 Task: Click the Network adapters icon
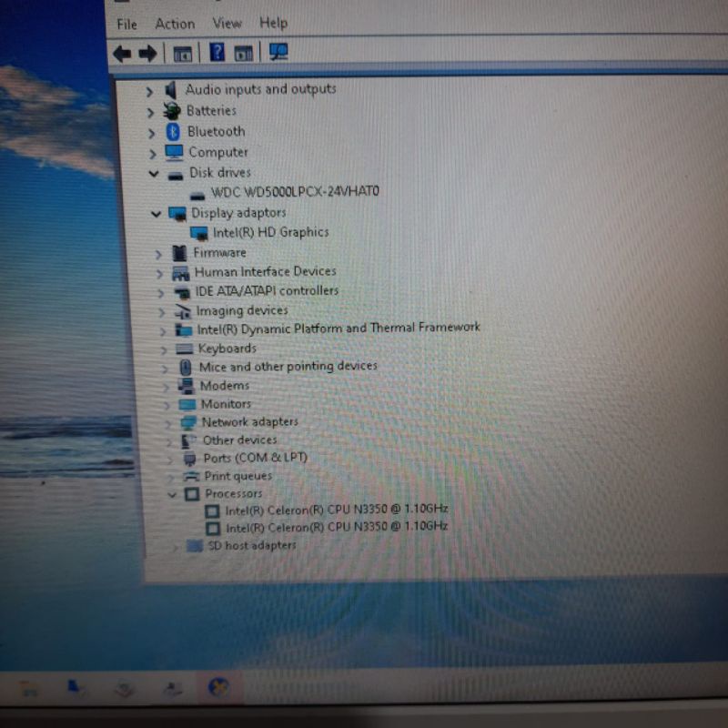[x=188, y=422]
